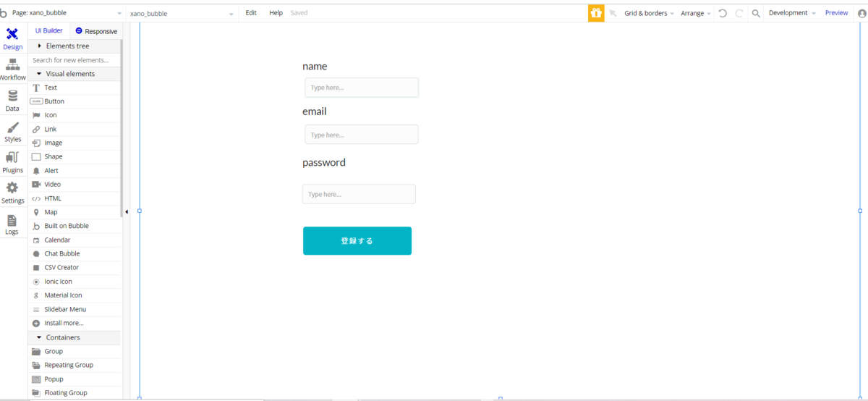Image resolution: width=868 pixels, height=401 pixels.
Task: Open the Settings section
Action: 12,193
